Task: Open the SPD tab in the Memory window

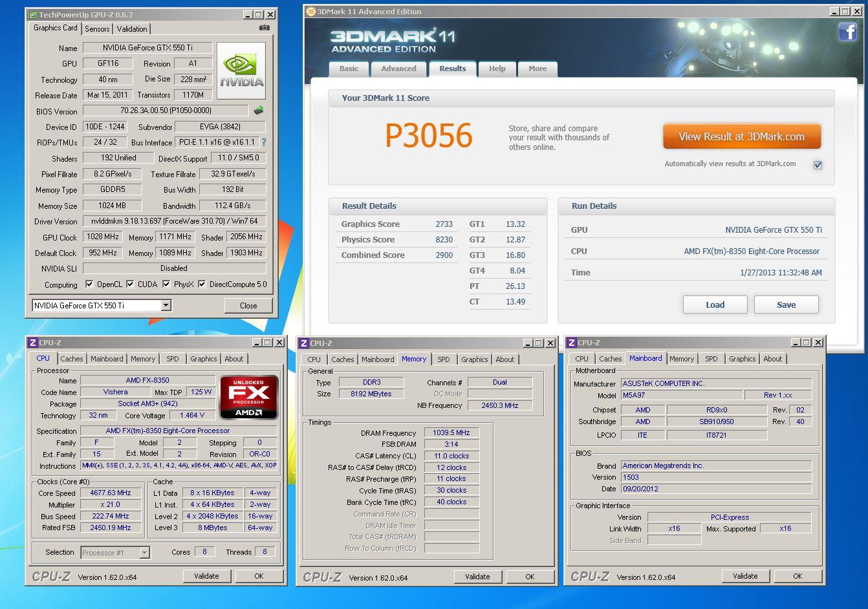Action: [443, 359]
